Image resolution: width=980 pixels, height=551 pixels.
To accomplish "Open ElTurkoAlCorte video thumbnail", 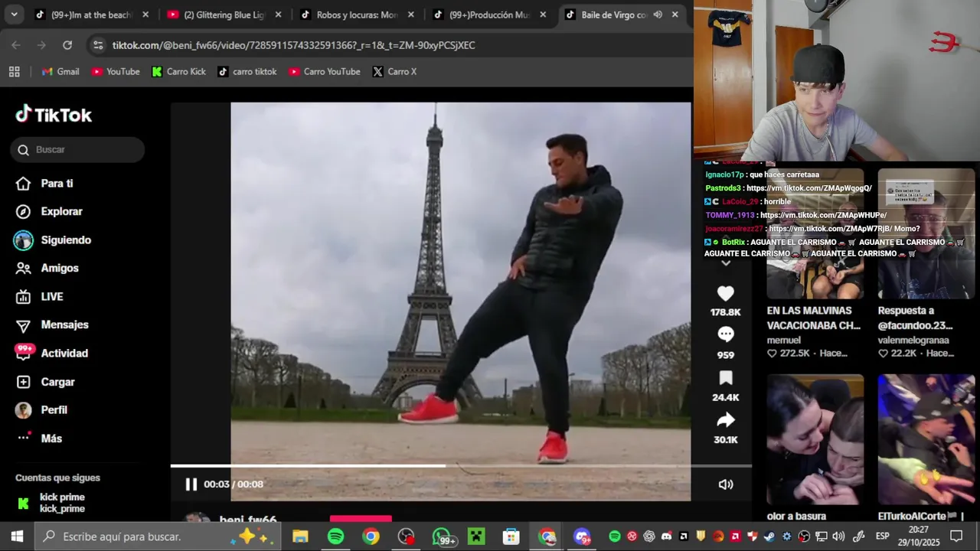I will [x=926, y=439].
